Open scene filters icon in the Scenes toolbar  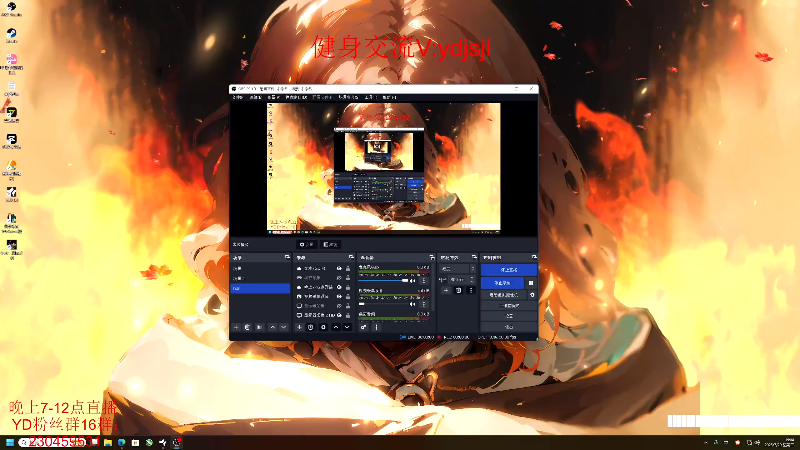point(259,327)
